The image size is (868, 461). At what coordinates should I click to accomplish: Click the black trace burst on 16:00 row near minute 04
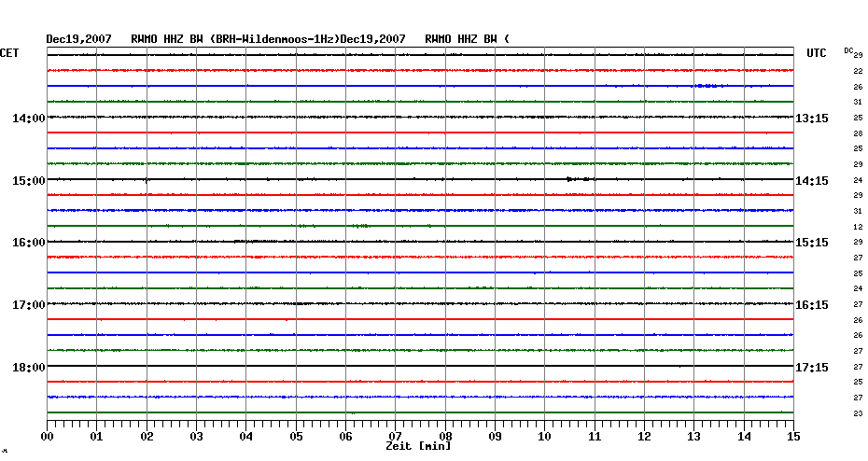pos(256,242)
